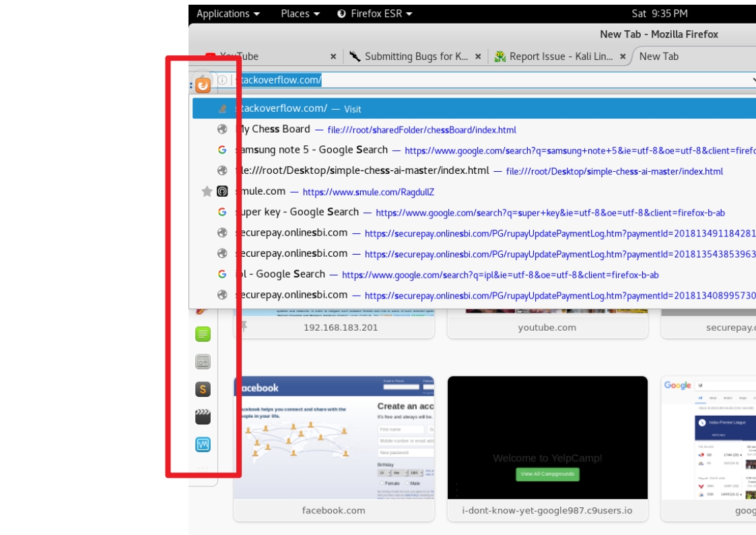The width and height of the screenshot is (756, 535).
Task: Open the Sublime Text dock icon
Action: pos(203,389)
